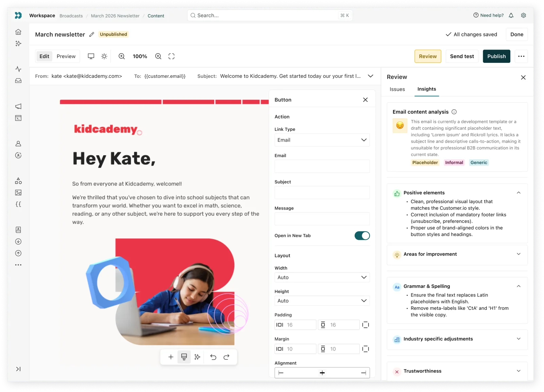Viewport: 544px width, 392px height.
Task: Click the Send test button
Action: [462, 56]
